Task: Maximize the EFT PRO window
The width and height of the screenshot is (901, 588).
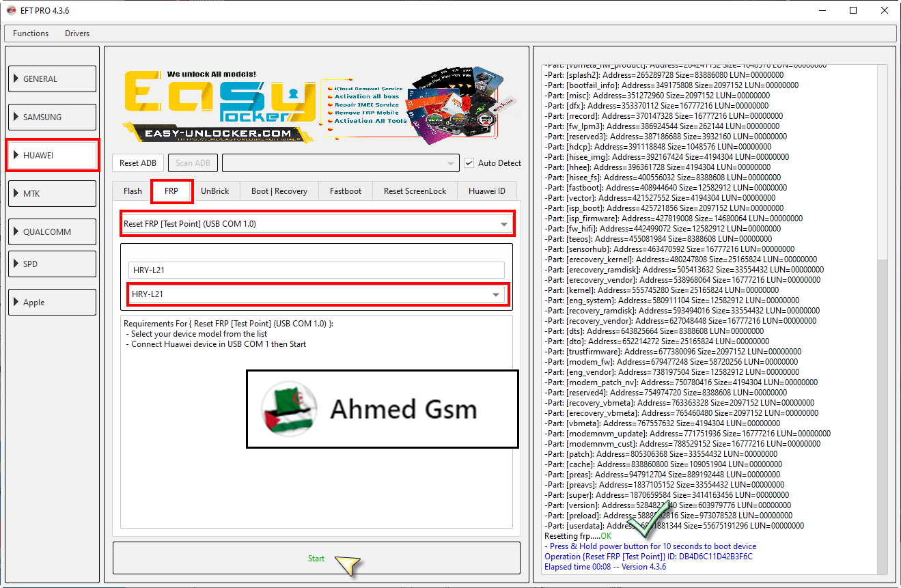Action: (x=853, y=10)
